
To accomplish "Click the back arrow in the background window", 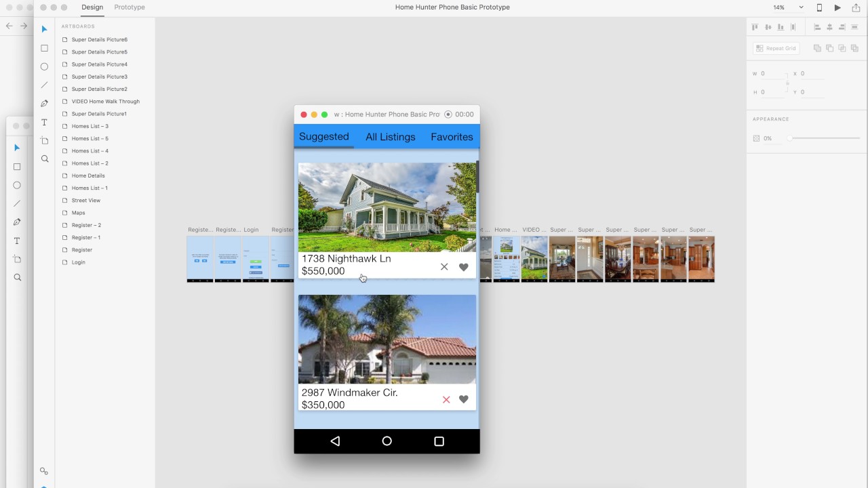I will point(9,26).
